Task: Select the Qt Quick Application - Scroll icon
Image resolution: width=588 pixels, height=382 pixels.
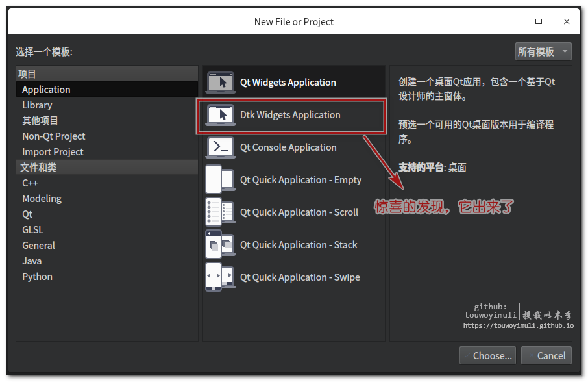Action: (221, 212)
